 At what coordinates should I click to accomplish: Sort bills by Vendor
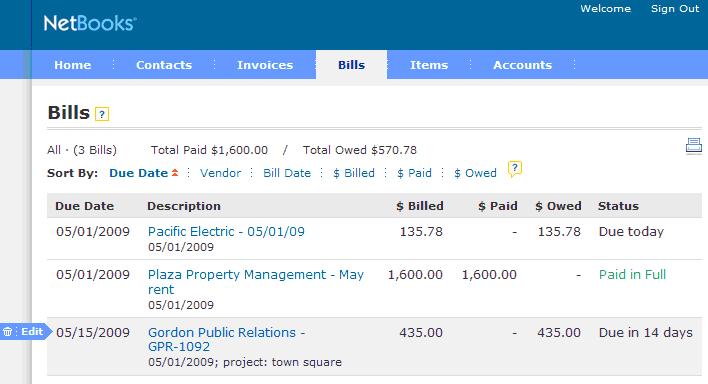220,173
